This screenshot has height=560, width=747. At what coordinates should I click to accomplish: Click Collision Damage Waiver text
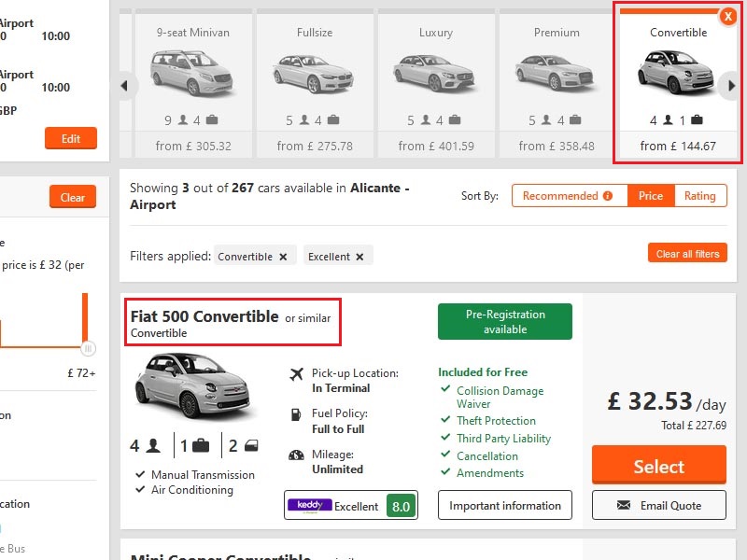pyautogui.click(x=500, y=398)
